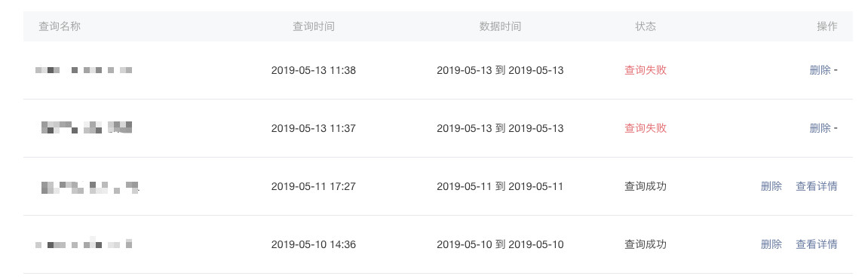
Task: Click the 查询时间 column header
Action: click(313, 26)
